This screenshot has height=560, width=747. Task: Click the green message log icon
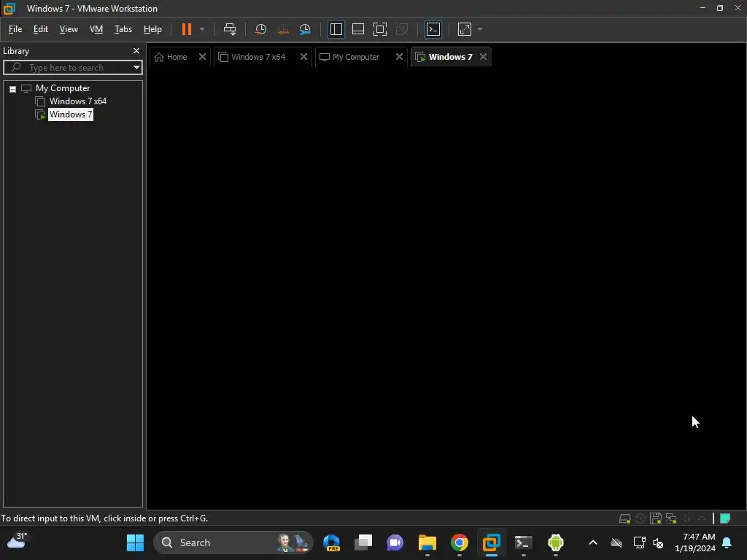[x=725, y=518]
